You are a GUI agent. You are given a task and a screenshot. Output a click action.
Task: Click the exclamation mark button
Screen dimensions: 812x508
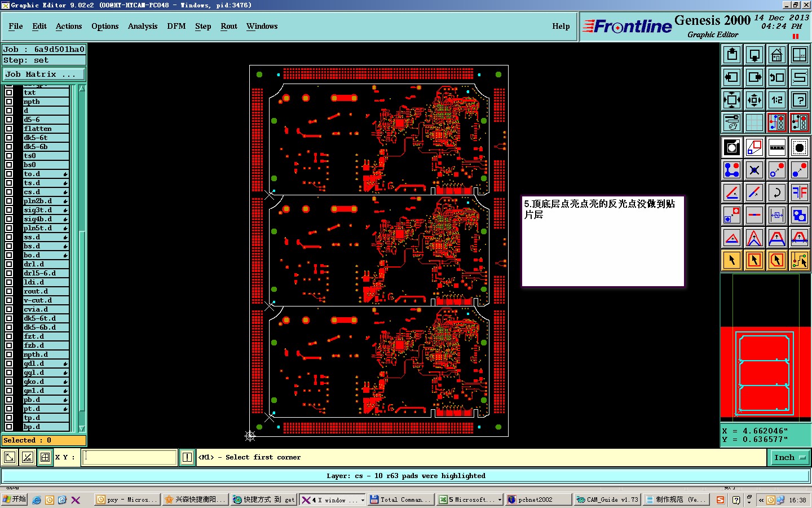187,457
